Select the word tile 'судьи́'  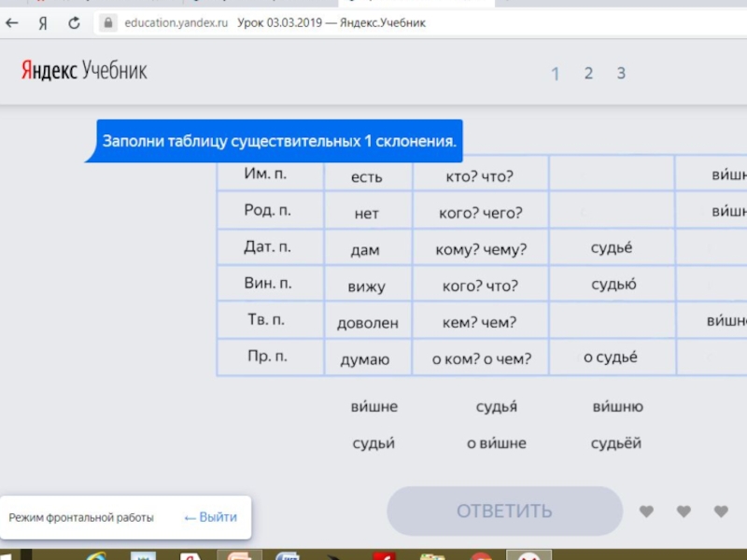pyautogui.click(x=373, y=443)
